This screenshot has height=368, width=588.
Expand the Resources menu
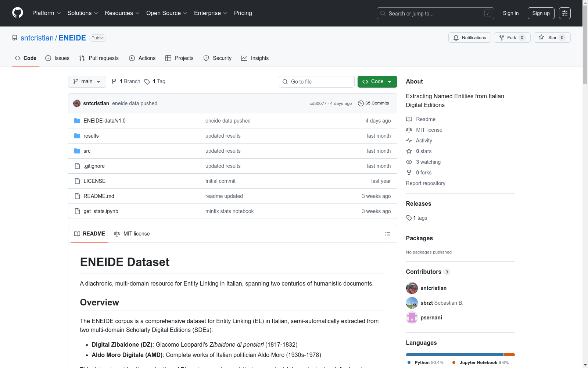pyautogui.click(x=122, y=13)
